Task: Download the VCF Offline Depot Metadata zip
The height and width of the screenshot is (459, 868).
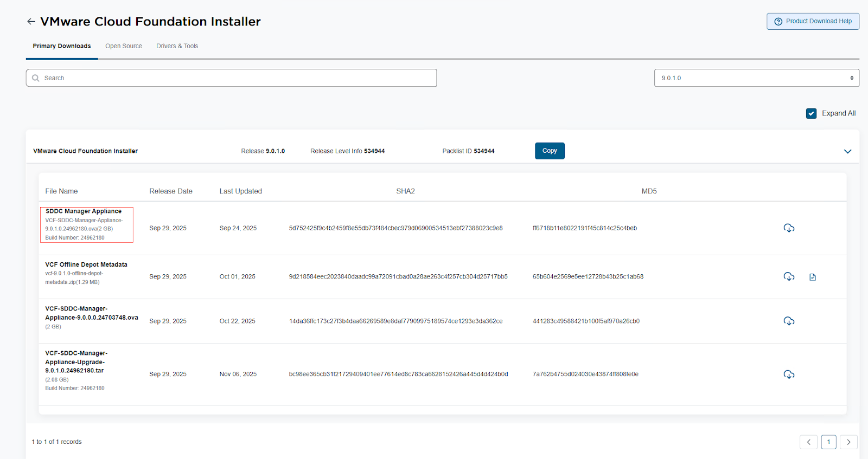Action: point(789,277)
